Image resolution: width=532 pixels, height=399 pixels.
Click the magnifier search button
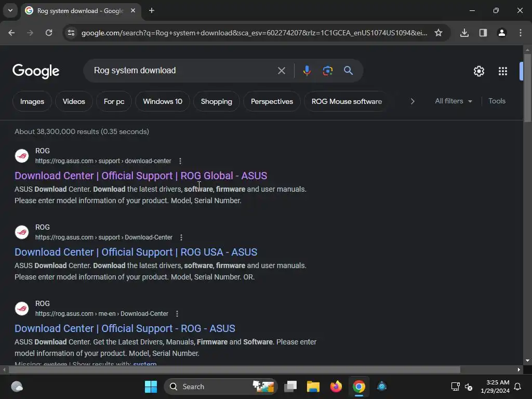348,71
